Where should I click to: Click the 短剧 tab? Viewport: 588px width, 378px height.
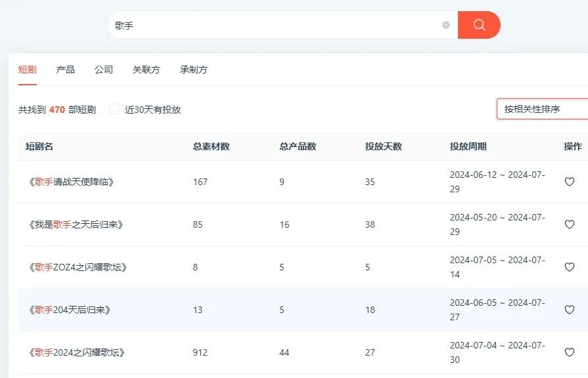coord(27,69)
